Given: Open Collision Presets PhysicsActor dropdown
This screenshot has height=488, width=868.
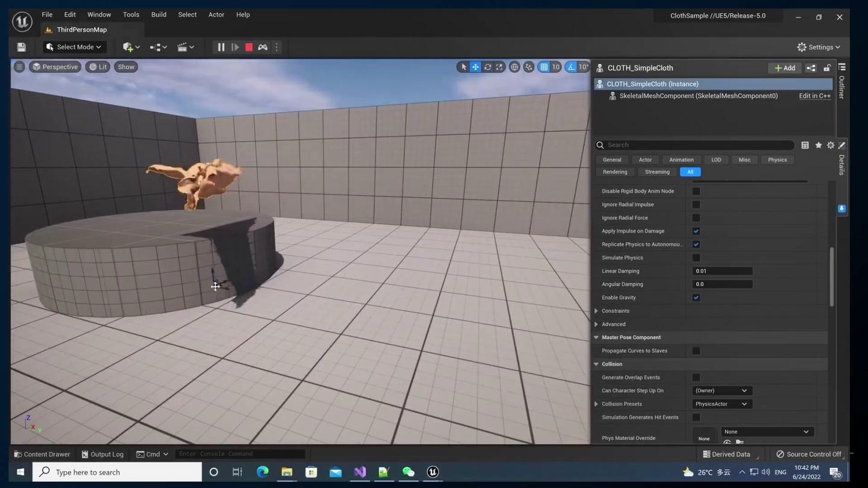Looking at the screenshot, I should coord(722,404).
